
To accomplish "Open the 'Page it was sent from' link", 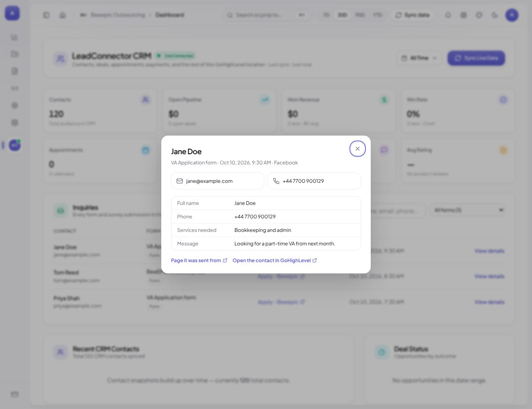I will coord(199,261).
